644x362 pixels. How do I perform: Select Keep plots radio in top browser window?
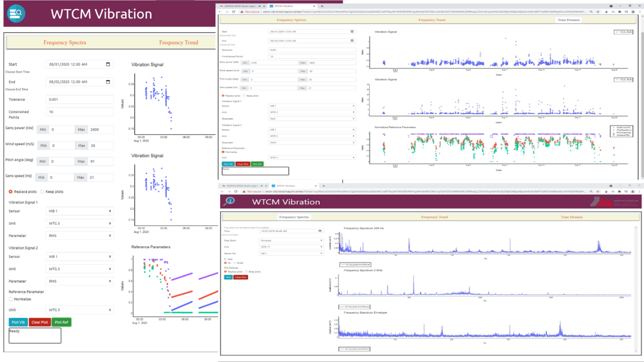pyautogui.click(x=244, y=96)
